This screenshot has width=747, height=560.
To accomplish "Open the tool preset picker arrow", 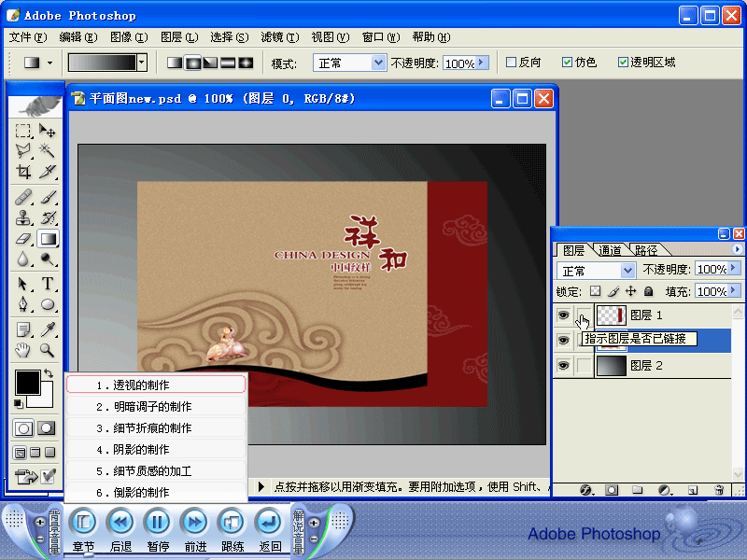I will pos(49,63).
